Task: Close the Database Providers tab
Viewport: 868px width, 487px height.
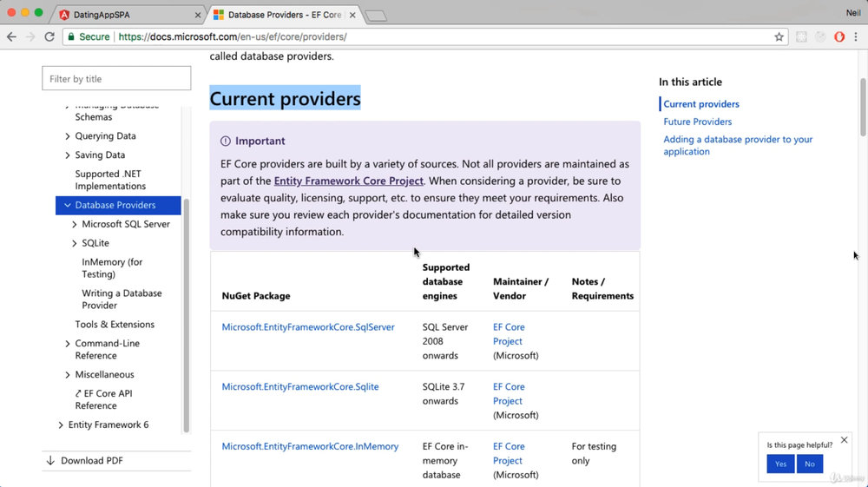Action: 352,15
